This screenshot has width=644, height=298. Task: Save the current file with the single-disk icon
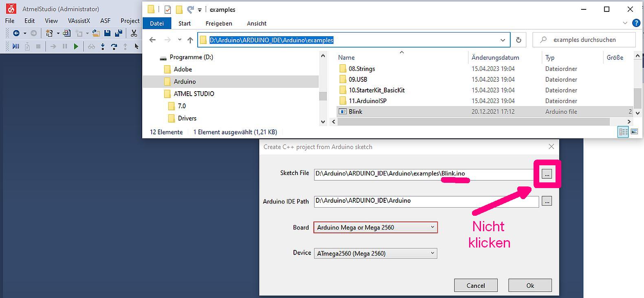point(107,33)
